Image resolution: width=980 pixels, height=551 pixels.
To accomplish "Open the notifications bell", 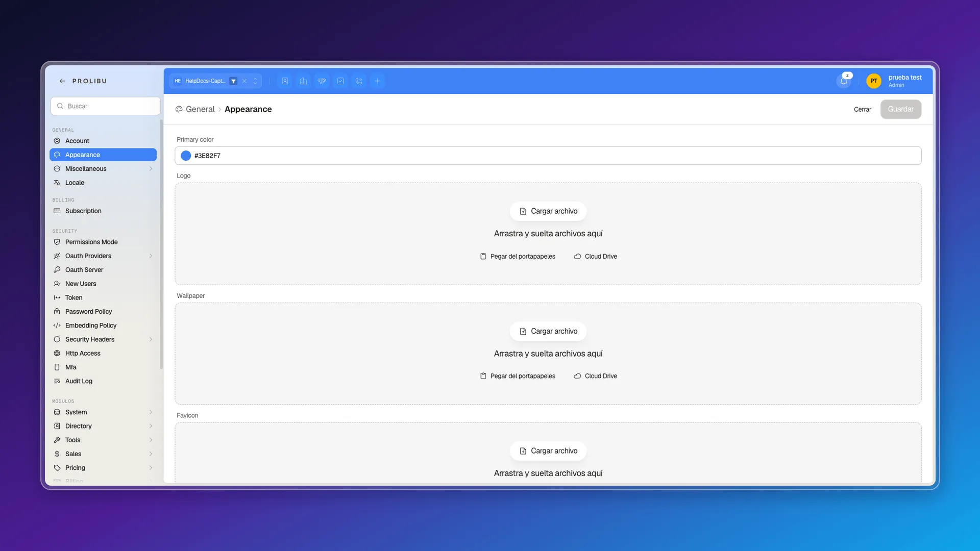I will click(844, 81).
